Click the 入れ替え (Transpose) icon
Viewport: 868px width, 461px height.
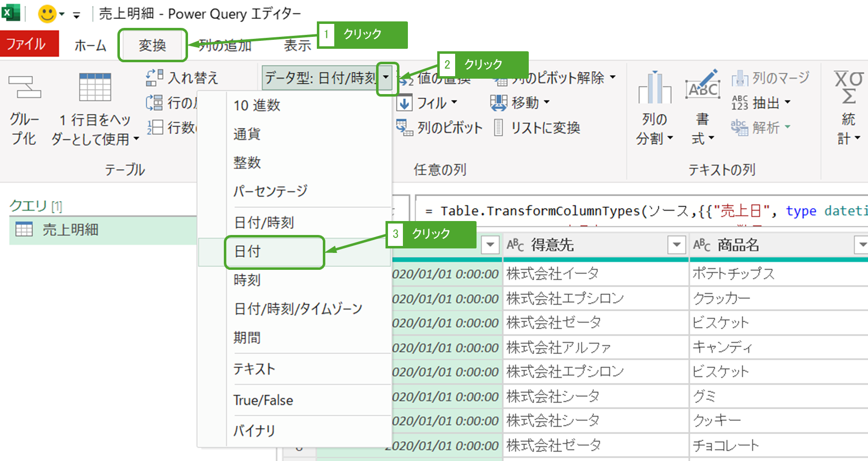tap(154, 78)
